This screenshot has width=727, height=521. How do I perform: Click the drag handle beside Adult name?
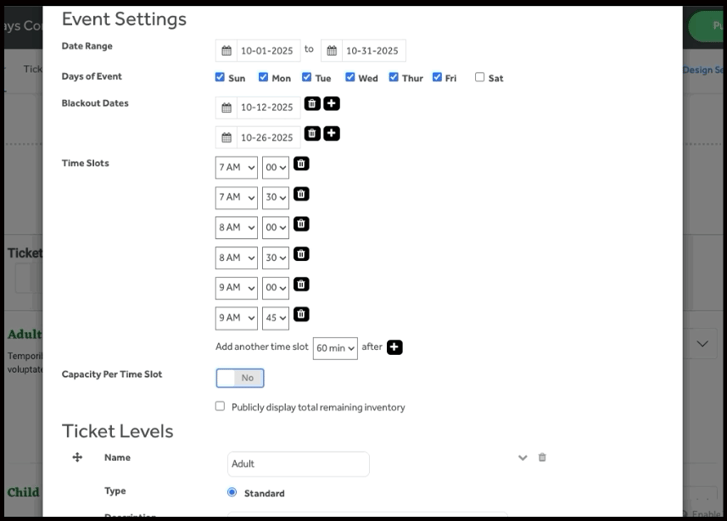[x=77, y=457]
